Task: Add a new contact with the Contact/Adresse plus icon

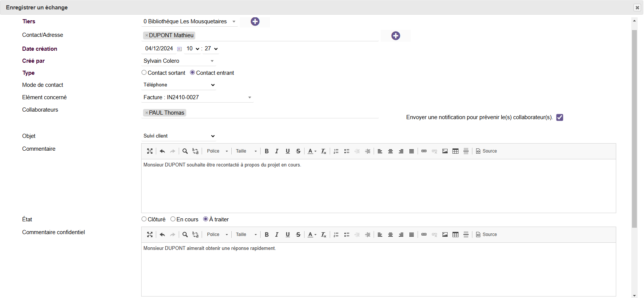Action: [395, 36]
